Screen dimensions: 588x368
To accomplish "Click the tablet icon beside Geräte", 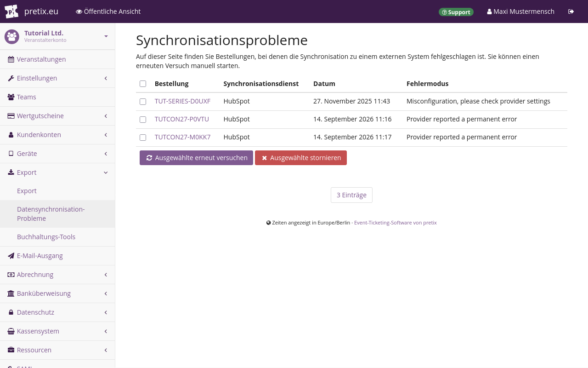I will coord(11,154).
